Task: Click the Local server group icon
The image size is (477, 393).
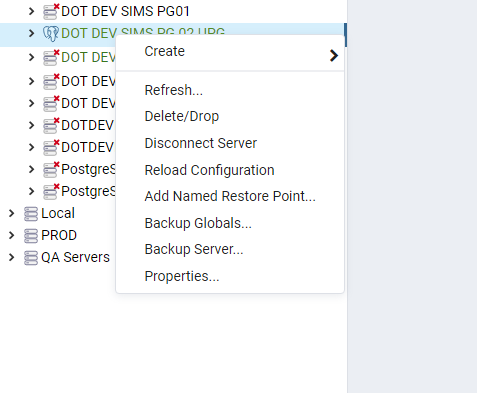Action: tap(31, 214)
